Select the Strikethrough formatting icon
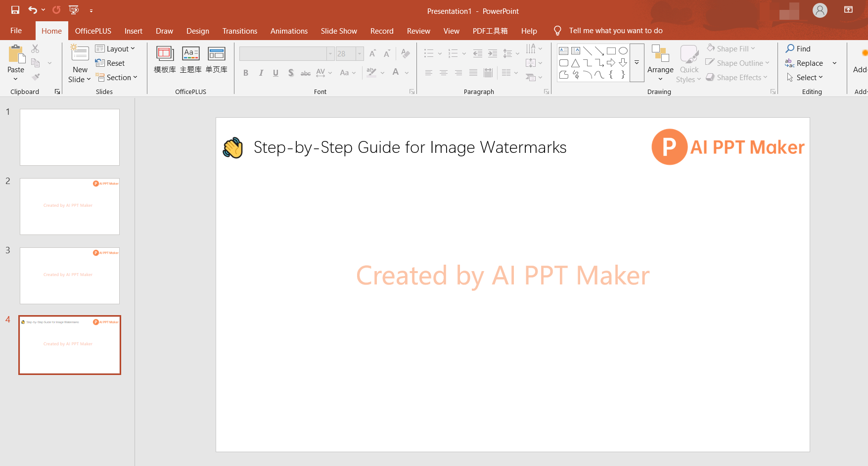This screenshot has width=868, height=466. click(305, 73)
